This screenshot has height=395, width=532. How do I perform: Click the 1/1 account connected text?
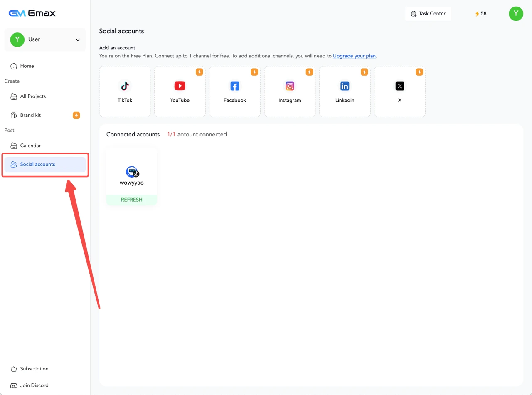click(197, 135)
